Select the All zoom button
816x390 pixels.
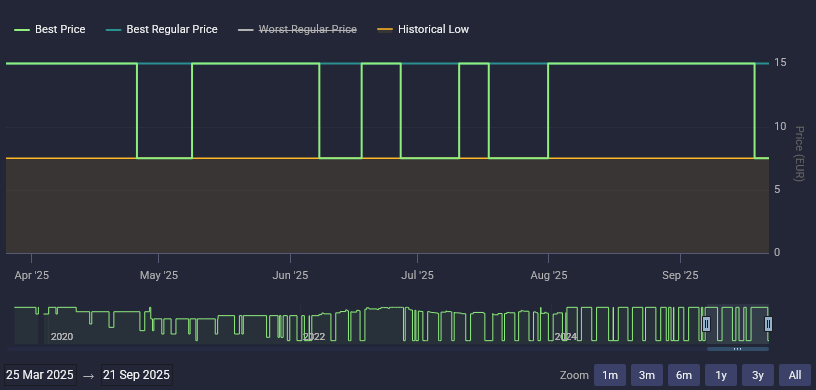pos(795,375)
